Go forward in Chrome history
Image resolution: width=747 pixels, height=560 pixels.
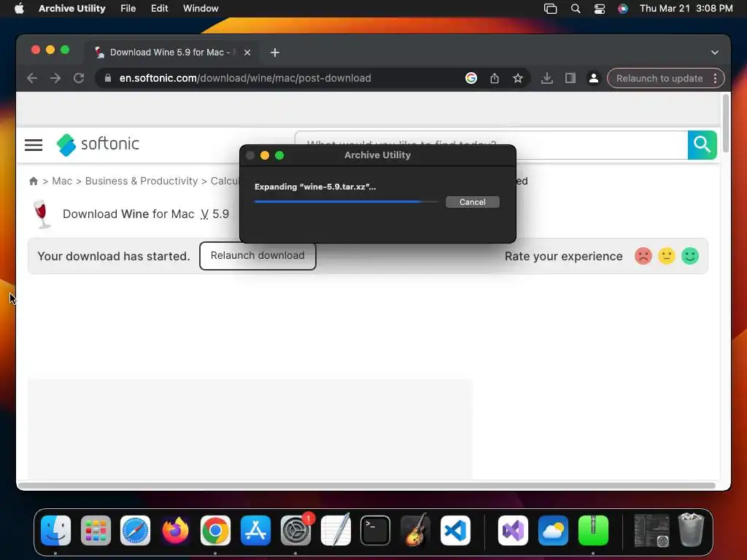click(x=55, y=78)
